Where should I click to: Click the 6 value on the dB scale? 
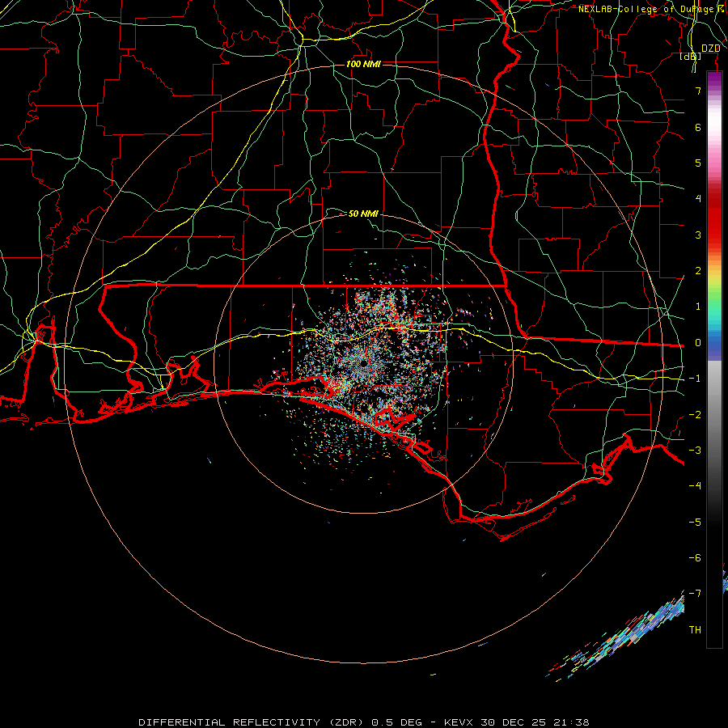pos(698,127)
